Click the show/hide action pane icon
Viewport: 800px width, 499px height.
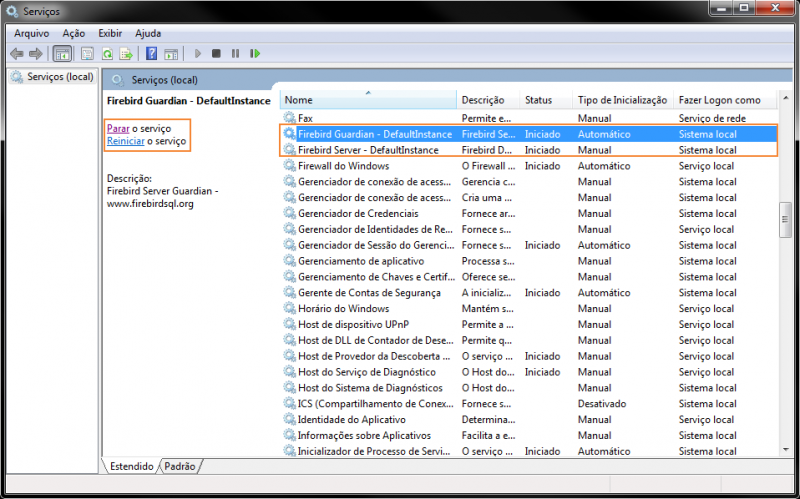tap(171, 54)
